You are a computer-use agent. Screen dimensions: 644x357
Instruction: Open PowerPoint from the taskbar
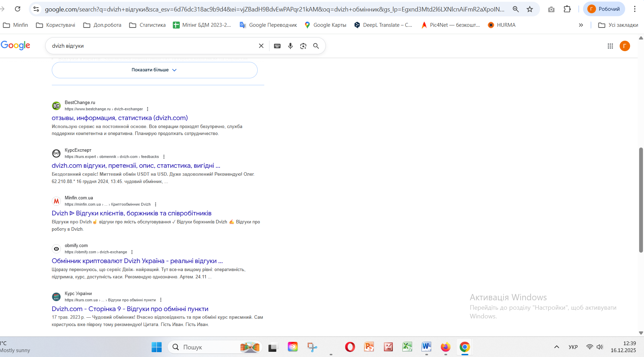click(x=369, y=347)
